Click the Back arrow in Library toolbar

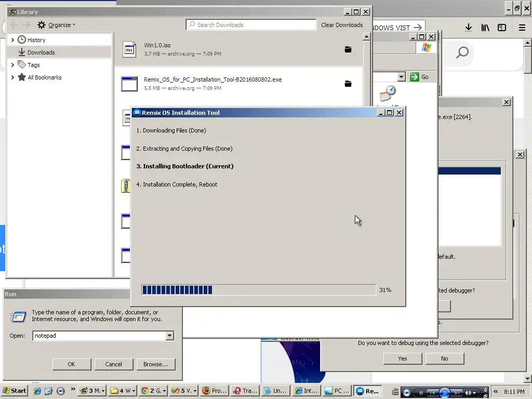point(15,25)
